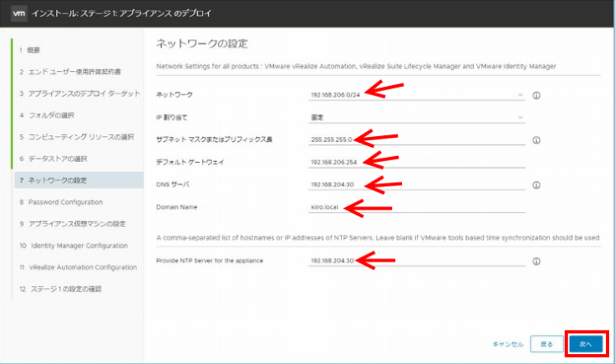Screen dimensions: 615x364
Task: Click the Network Settings for all products description
Action: pyautogui.click(x=356, y=66)
